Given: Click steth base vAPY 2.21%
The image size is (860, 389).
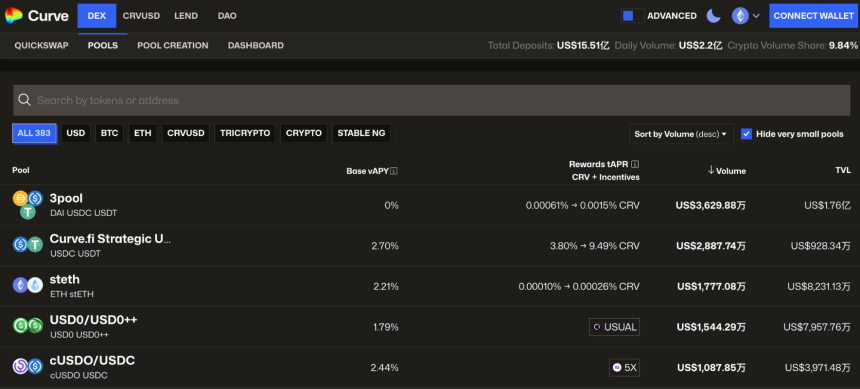Looking at the screenshot, I should [x=386, y=287].
